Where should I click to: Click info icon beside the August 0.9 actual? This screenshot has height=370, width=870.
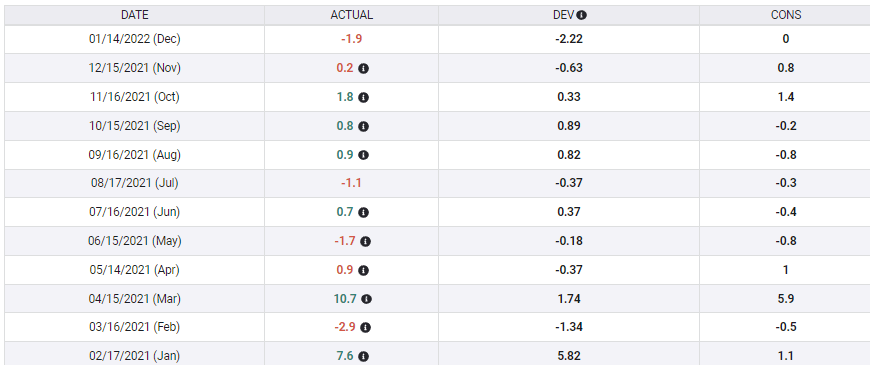363,155
